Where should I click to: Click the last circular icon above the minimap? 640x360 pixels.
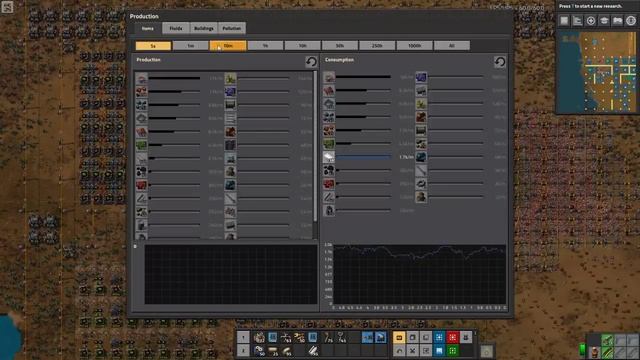(631, 20)
